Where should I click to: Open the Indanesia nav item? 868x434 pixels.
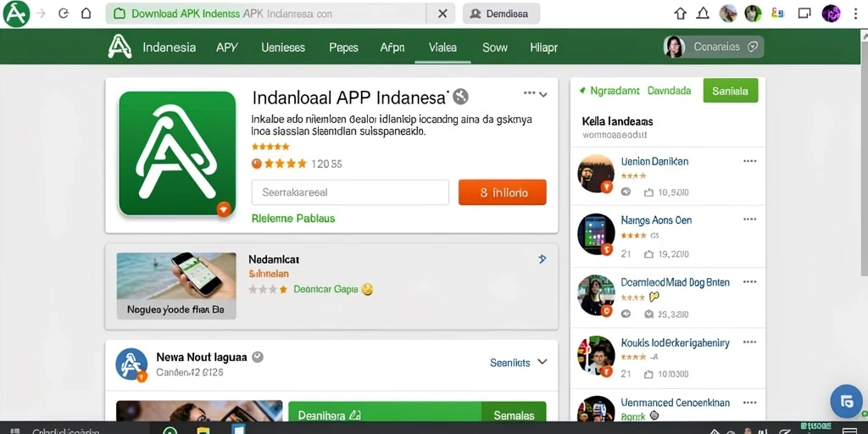pyautogui.click(x=169, y=47)
